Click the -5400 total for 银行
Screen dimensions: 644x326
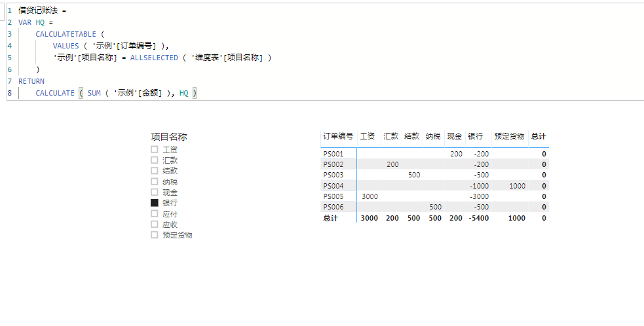coord(479,219)
